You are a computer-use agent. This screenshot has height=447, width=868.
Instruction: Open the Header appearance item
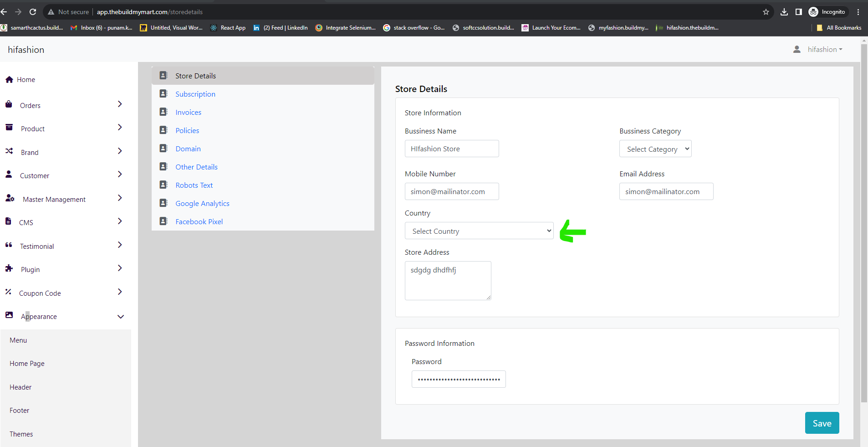pyautogui.click(x=20, y=387)
